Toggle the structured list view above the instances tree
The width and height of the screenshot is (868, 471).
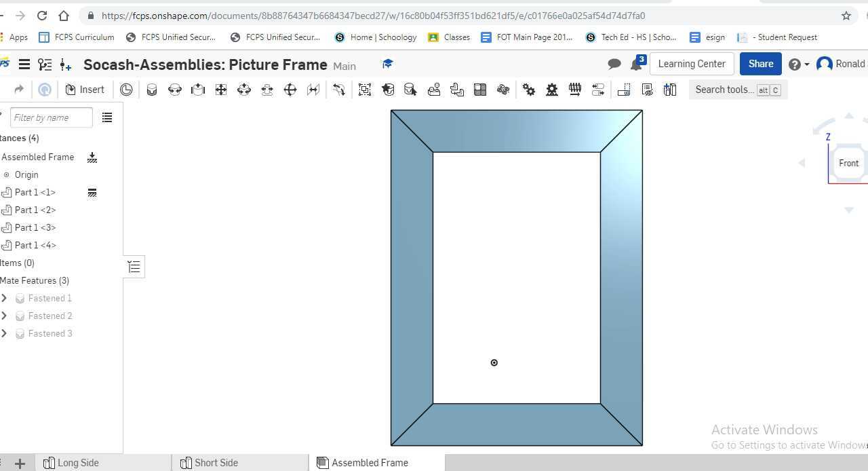107,117
